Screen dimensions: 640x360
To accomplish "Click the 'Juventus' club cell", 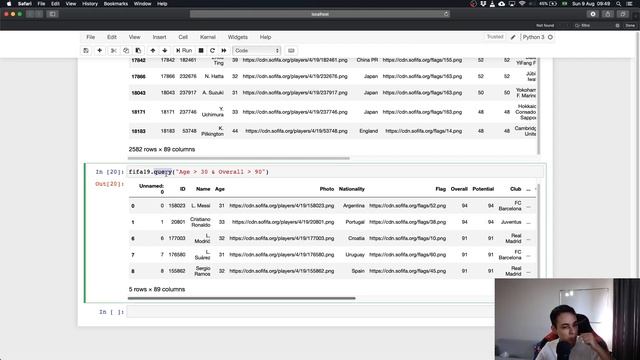I will pos(511,222).
